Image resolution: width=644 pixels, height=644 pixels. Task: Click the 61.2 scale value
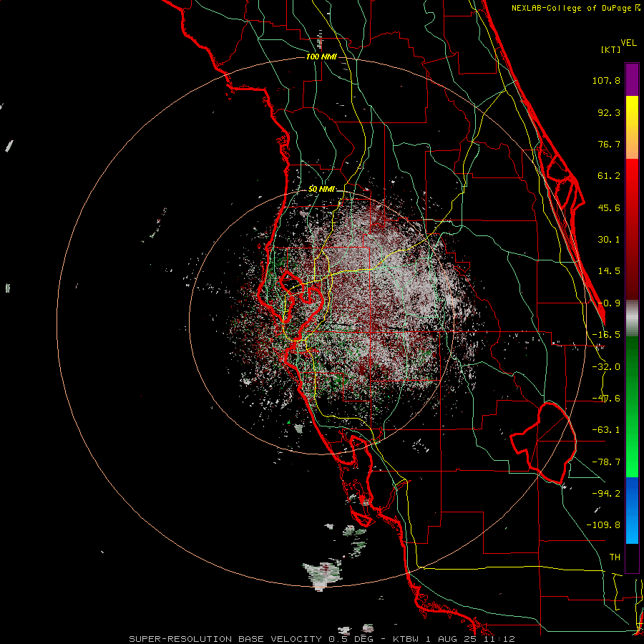609,176
